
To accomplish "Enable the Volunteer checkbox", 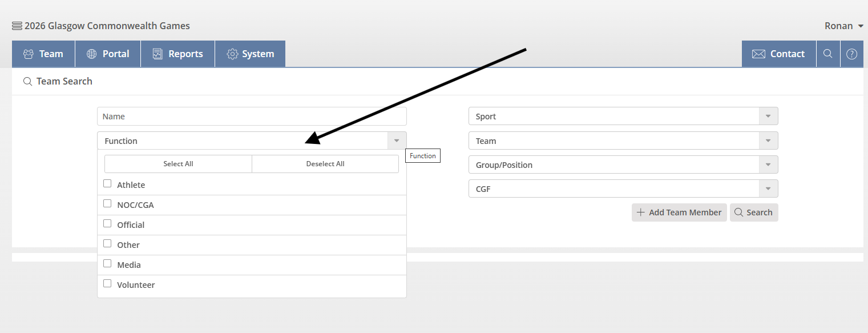I will tap(107, 284).
